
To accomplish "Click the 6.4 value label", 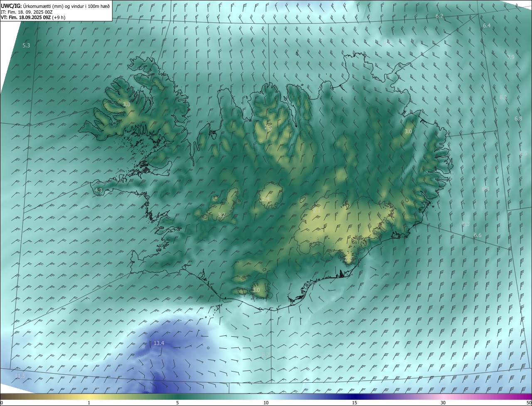I will click(487, 26).
